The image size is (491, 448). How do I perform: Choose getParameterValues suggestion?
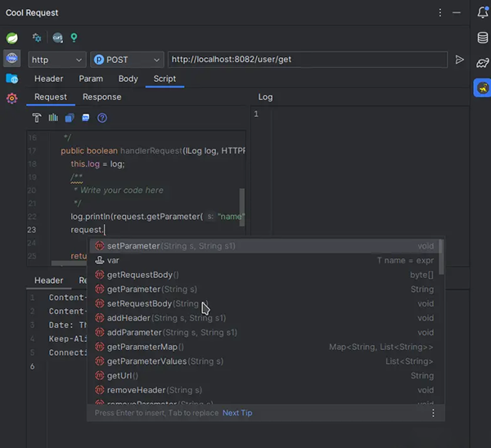pos(264,361)
